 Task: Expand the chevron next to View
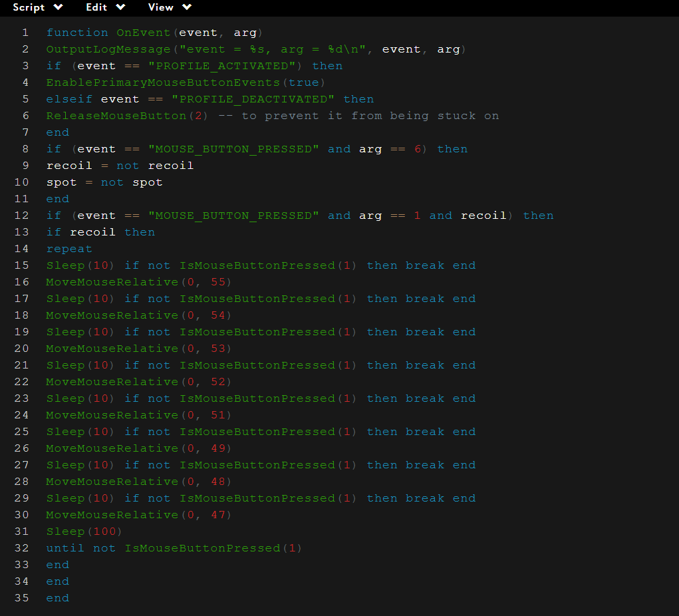click(x=186, y=7)
